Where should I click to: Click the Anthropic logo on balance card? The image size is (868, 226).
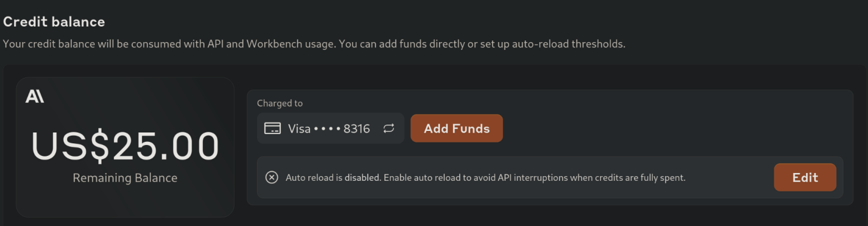[x=35, y=96]
